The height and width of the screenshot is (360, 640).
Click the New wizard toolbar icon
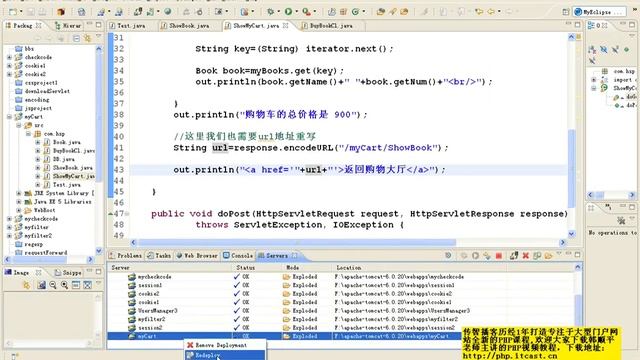click(x=13, y=11)
